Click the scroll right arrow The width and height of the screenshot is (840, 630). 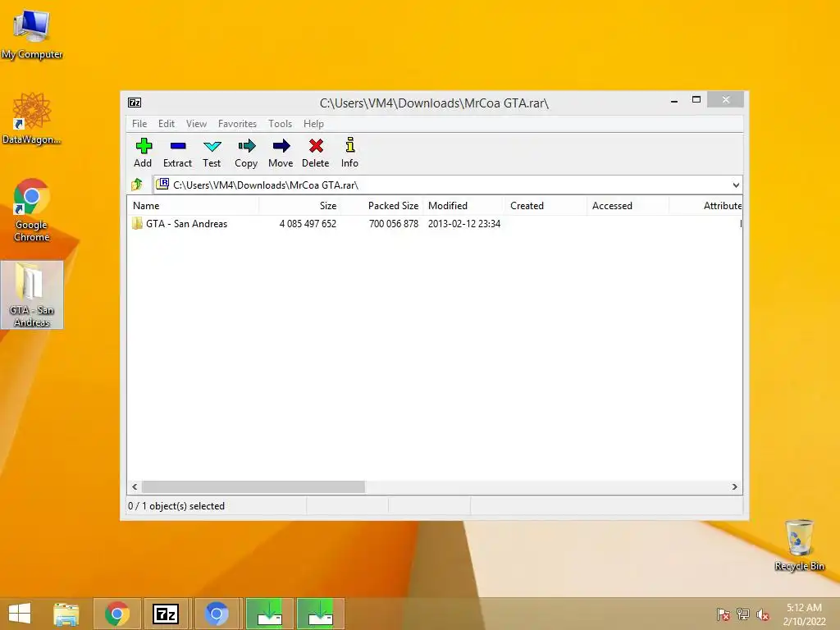click(734, 486)
